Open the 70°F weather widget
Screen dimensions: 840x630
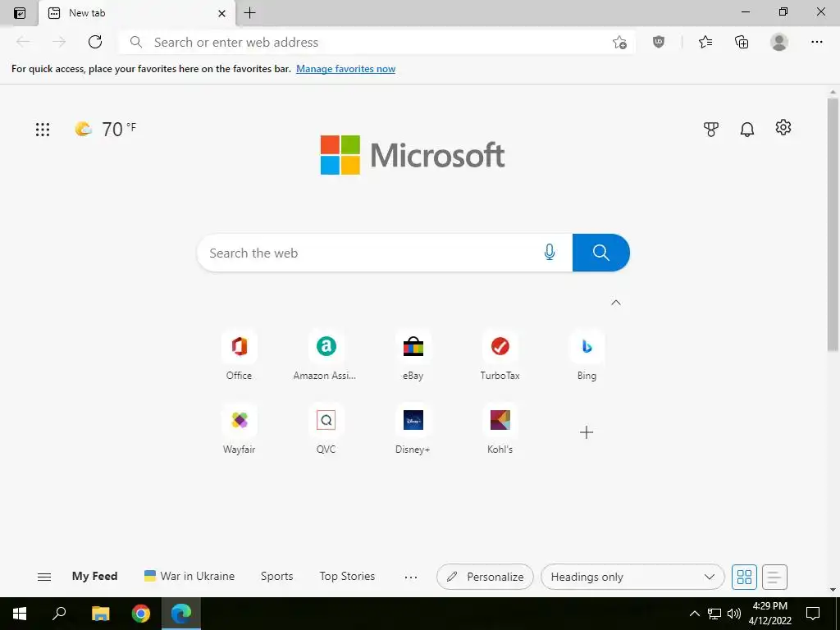click(106, 129)
